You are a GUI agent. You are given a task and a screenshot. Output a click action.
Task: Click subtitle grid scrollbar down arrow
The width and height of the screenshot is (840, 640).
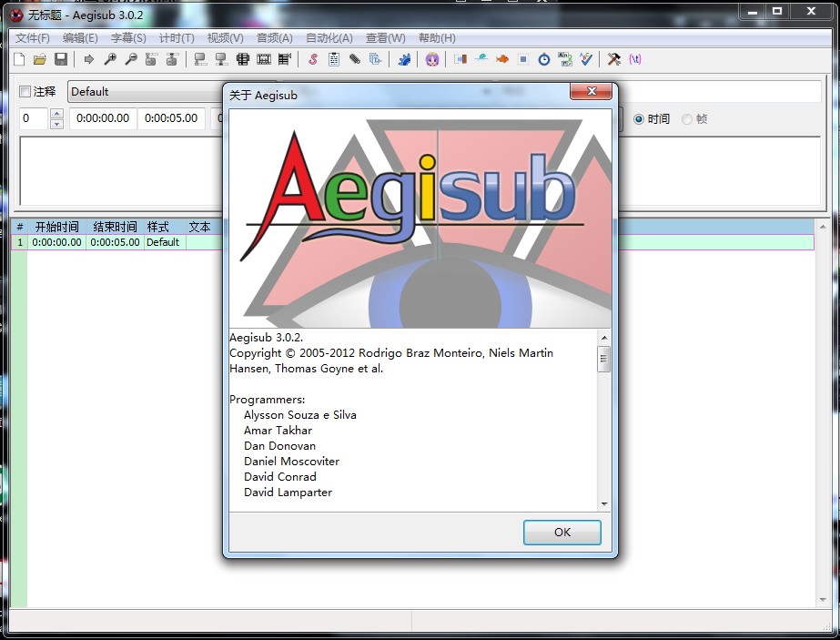(823, 600)
